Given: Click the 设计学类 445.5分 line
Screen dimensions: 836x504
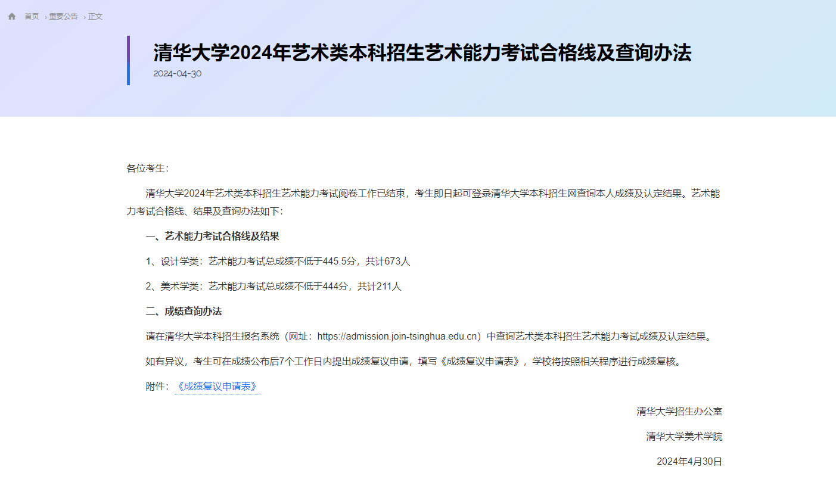Looking at the screenshot, I should [x=278, y=262].
